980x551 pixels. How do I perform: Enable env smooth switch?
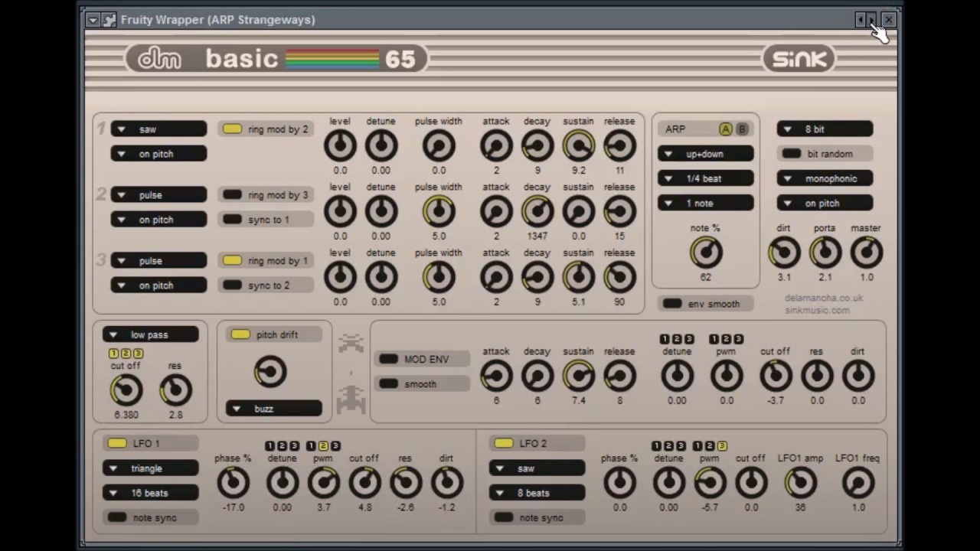click(x=706, y=304)
